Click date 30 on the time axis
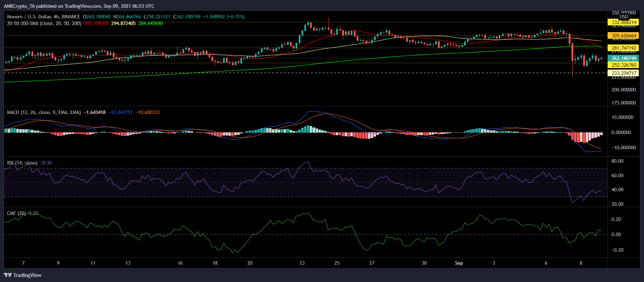Image resolution: width=644 pixels, height=282 pixels. (x=424, y=263)
